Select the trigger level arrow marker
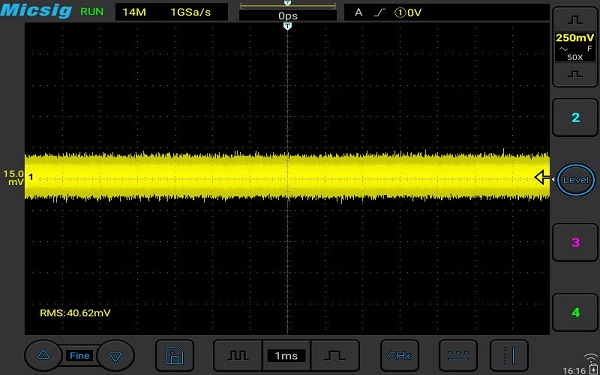Screen dimensions: 600x375 click(542, 178)
